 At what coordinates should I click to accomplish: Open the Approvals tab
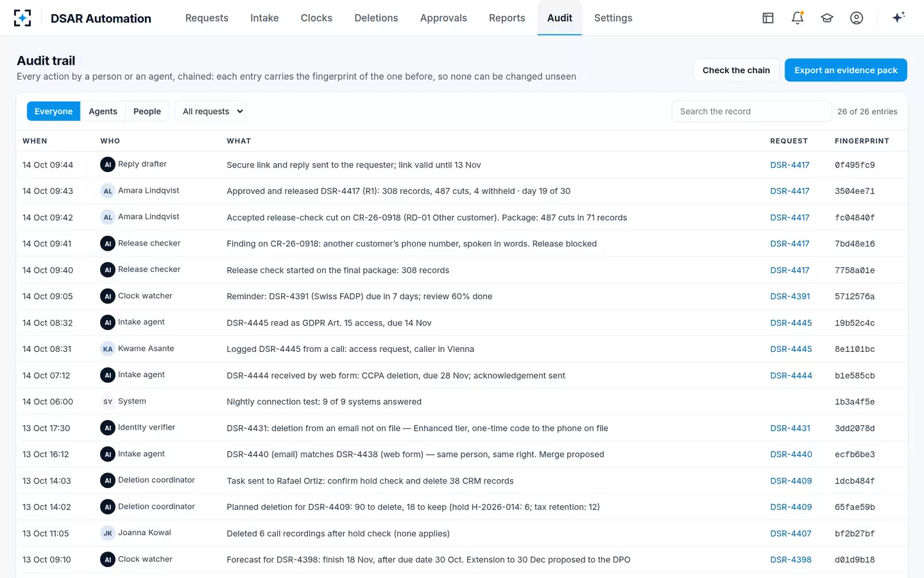point(443,18)
